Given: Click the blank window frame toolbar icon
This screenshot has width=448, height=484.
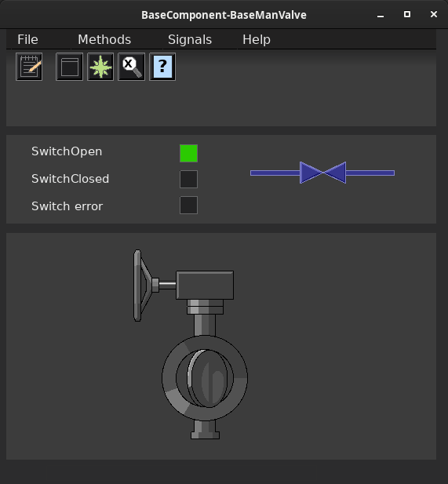Looking at the screenshot, I should [70, 67].
